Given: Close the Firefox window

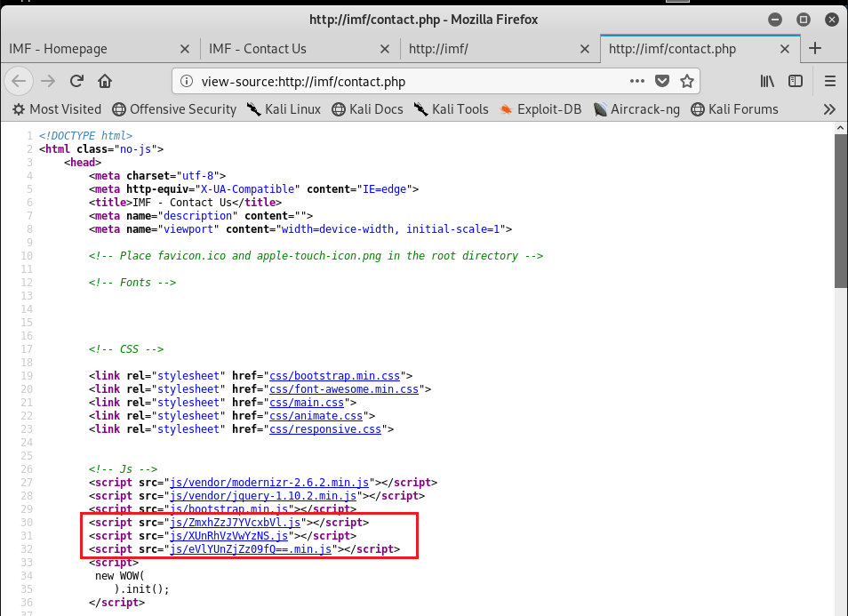Looking at the screenshot, I should click(832, 20).
